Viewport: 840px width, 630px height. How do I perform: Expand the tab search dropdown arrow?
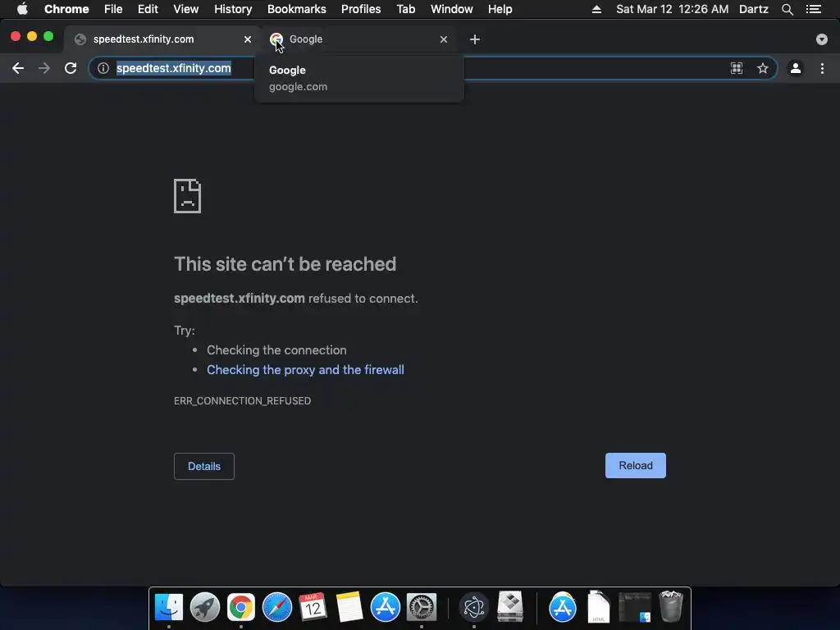[822, 39]
